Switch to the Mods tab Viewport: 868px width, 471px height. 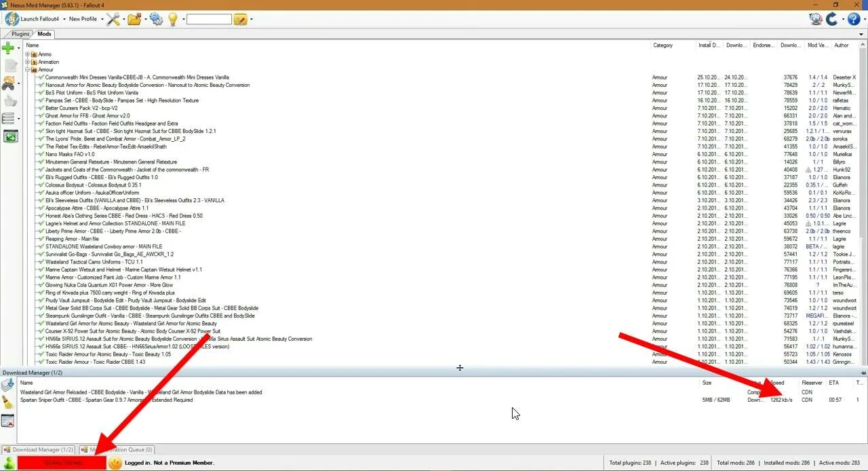44,34
